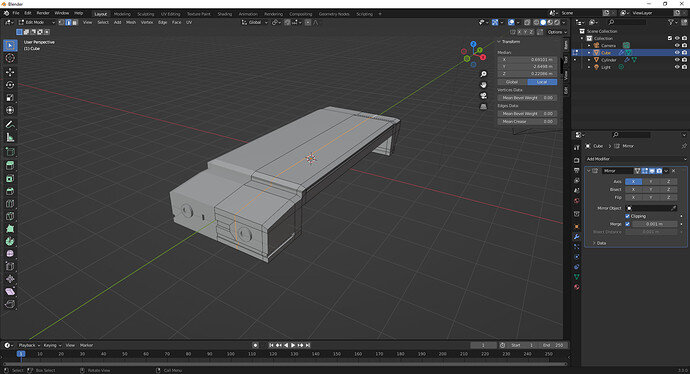Select the Smooth tool

click(10, 254)
